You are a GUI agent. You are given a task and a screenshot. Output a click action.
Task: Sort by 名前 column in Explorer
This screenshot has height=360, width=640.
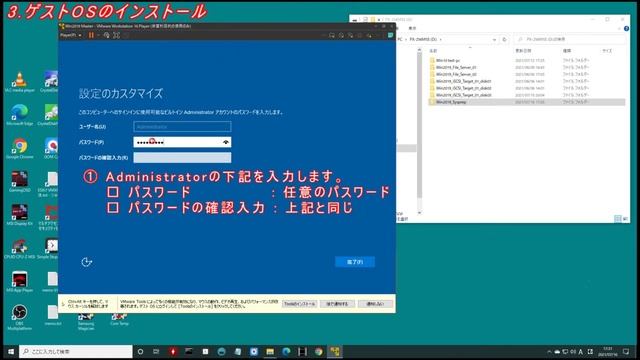pyautogui.click(x=433, y=51)
